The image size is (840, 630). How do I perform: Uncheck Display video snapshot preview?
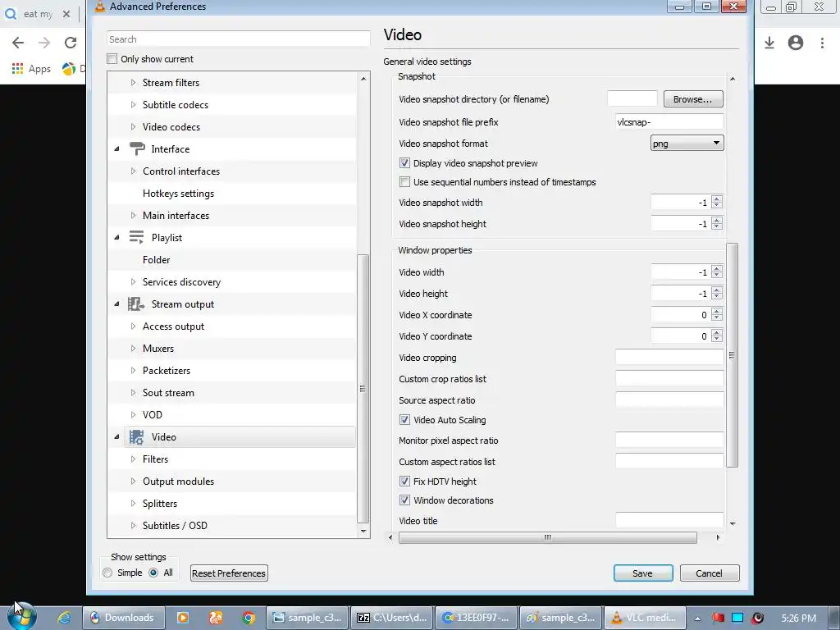(404, 163)
